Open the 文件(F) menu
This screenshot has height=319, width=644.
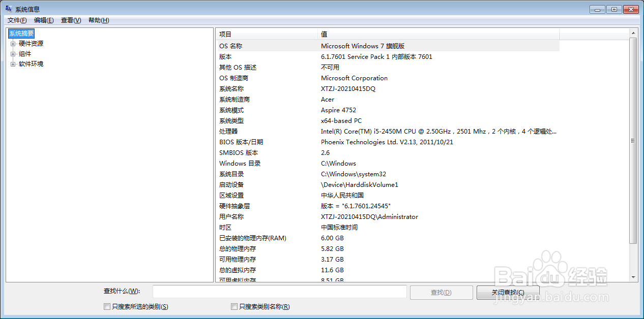pyautogui.click(x=17, y=20)
